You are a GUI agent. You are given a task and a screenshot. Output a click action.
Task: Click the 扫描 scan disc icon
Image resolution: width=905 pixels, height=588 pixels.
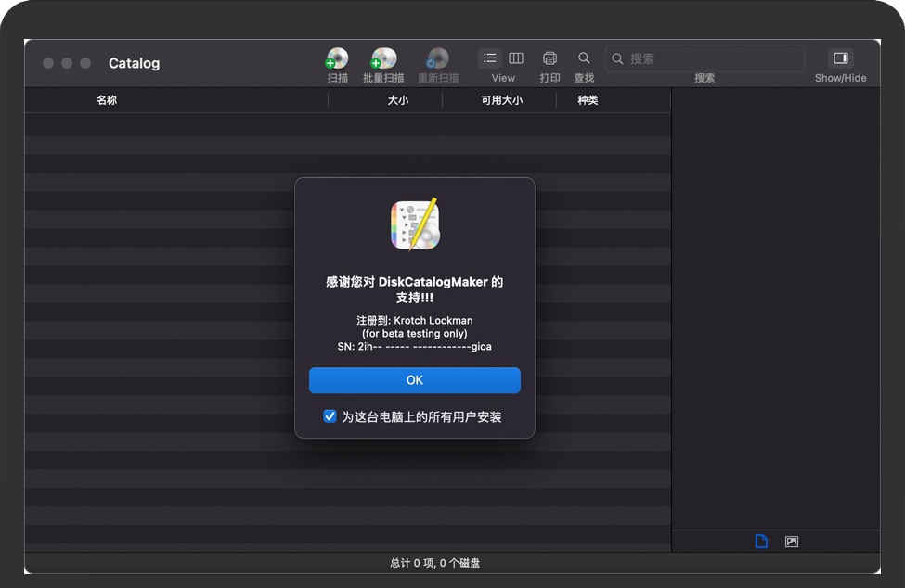tap(337, 58)
